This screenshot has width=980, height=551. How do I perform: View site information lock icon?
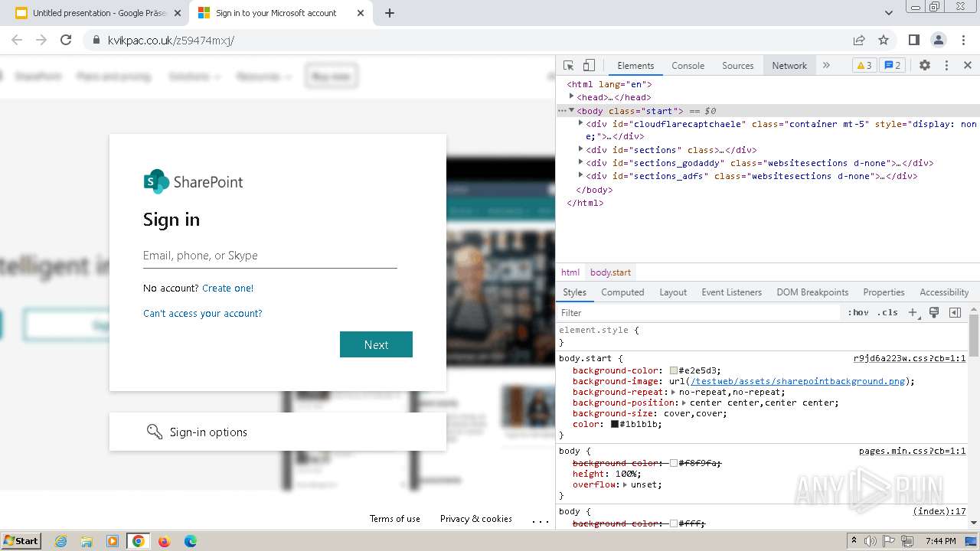coord(96,40)
